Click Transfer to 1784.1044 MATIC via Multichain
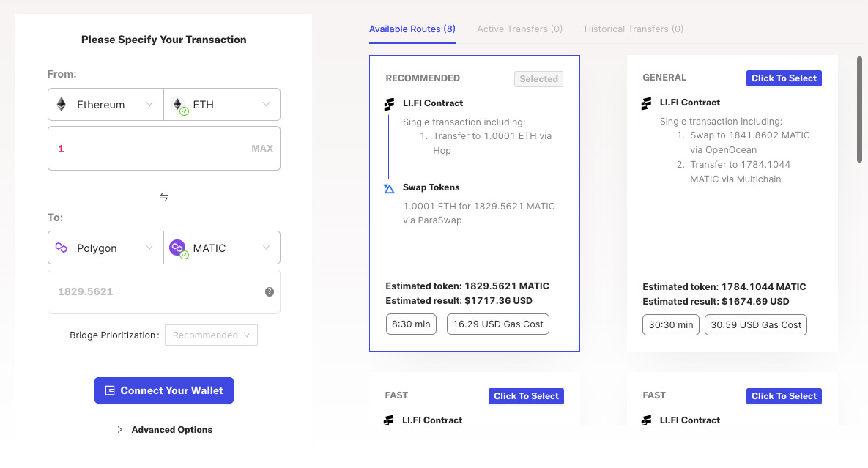 coord(740,171)
